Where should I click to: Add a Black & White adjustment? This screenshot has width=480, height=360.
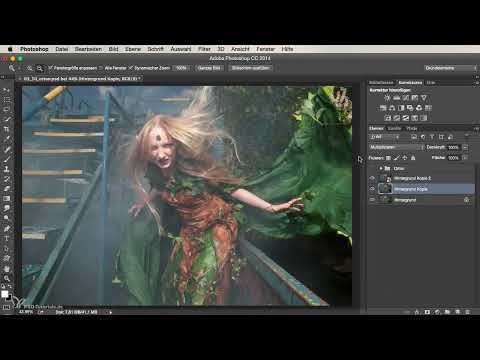[401, 108]
